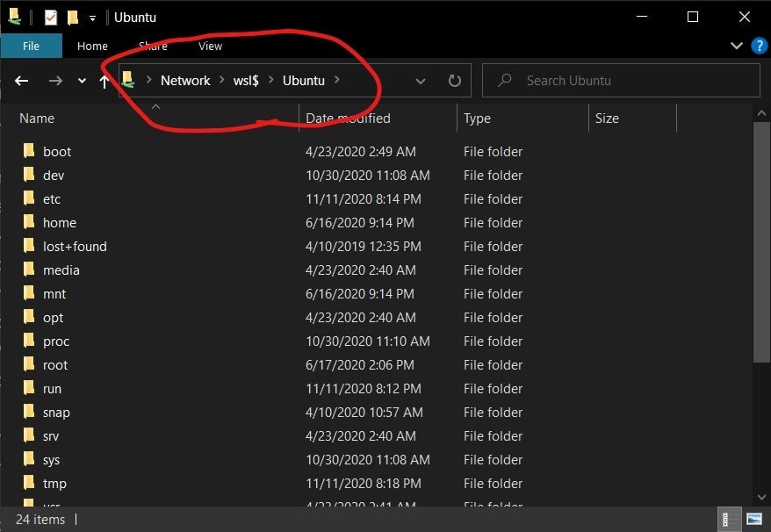
Task: Open the File menu tab
Action: point(31,46)
